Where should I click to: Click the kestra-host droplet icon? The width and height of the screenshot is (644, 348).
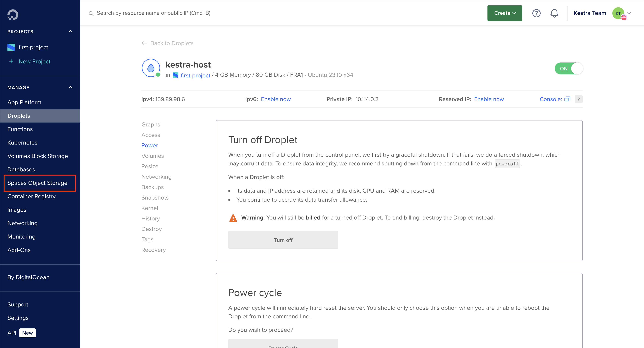(151, 68)
